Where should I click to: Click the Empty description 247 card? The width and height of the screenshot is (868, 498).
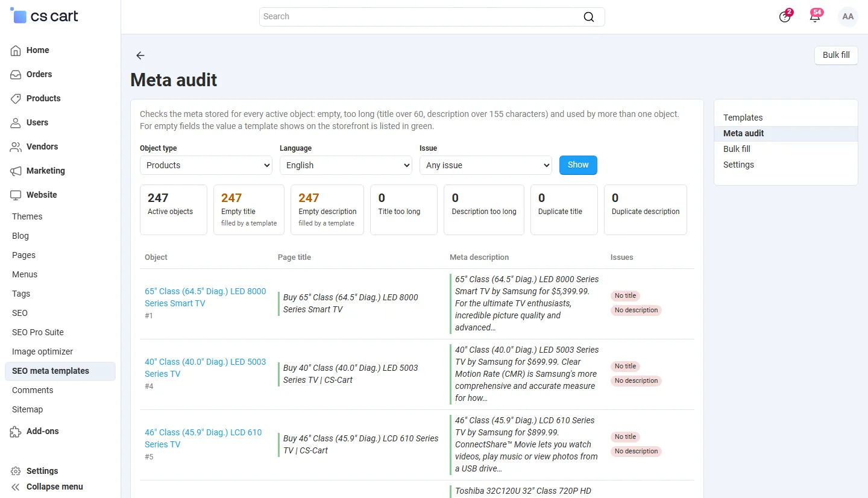tap(327, 210)
